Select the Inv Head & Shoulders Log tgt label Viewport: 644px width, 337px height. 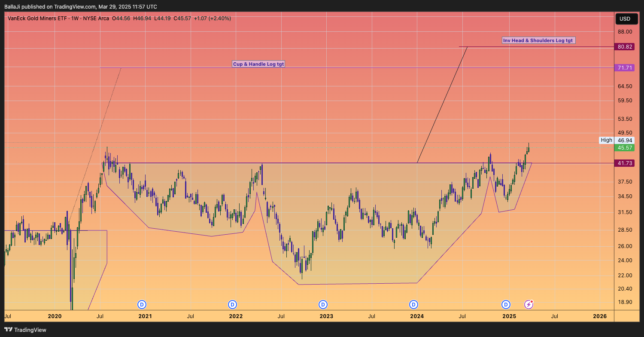pyautogui.click(x=538, y=40)
